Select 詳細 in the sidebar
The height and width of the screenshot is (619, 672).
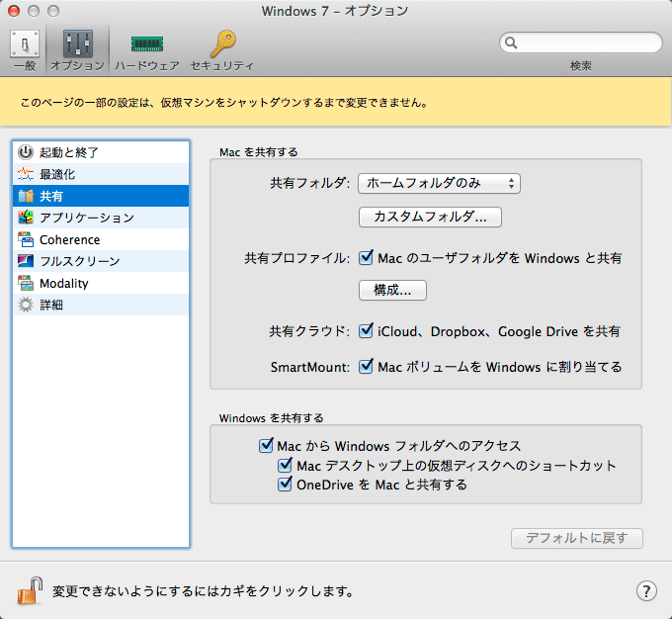pos(101,305)
